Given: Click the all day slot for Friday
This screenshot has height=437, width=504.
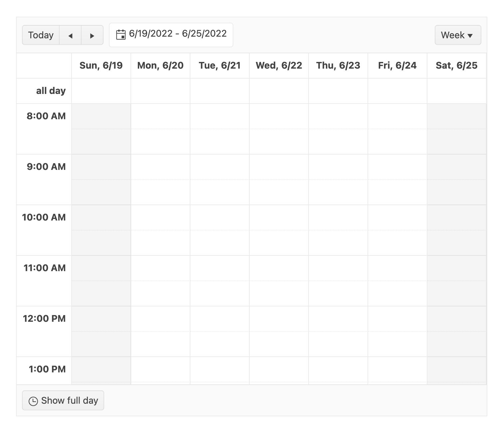Looking at the screenshot, I should (x=397, y=91).
